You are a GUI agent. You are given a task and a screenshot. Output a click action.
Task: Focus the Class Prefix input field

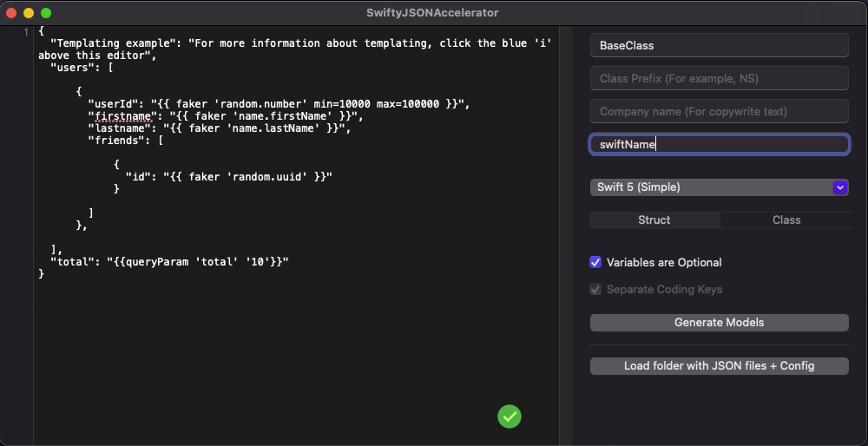tap(719, 78)
